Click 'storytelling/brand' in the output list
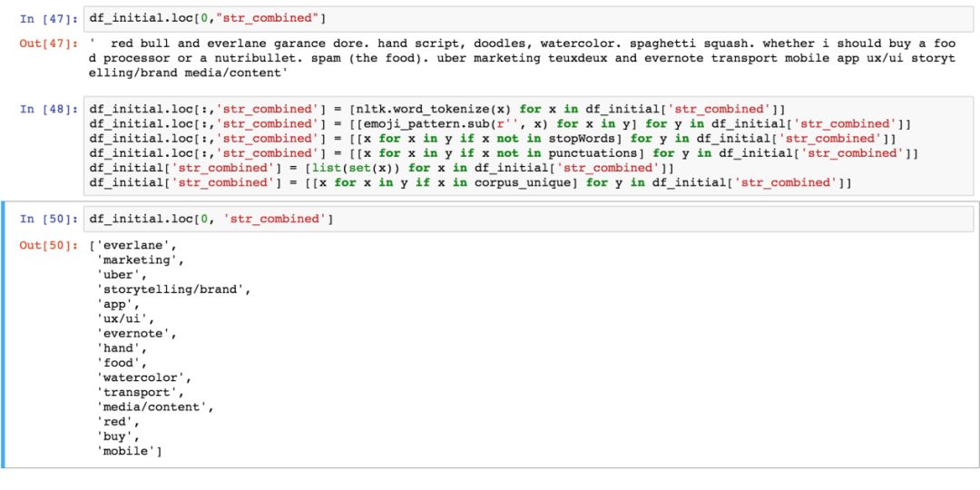Image resolution: width=980 pixels, height=490 pixels. coord(172,289)
